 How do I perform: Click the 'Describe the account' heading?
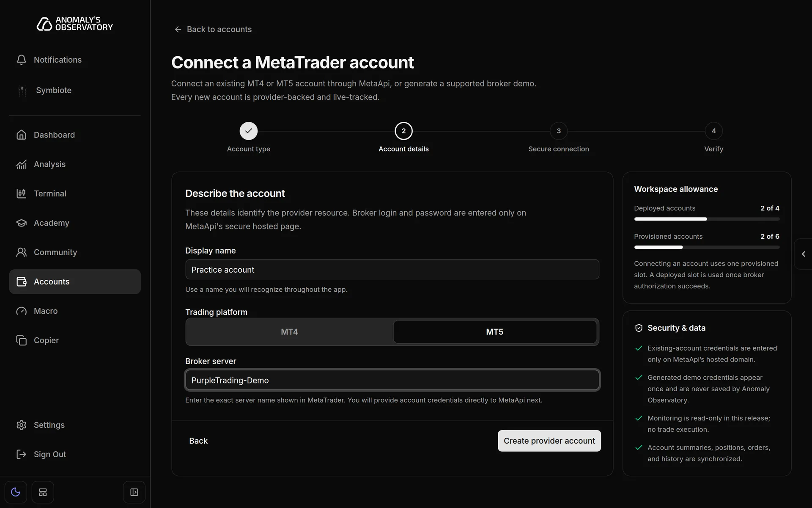click(235, 193)
